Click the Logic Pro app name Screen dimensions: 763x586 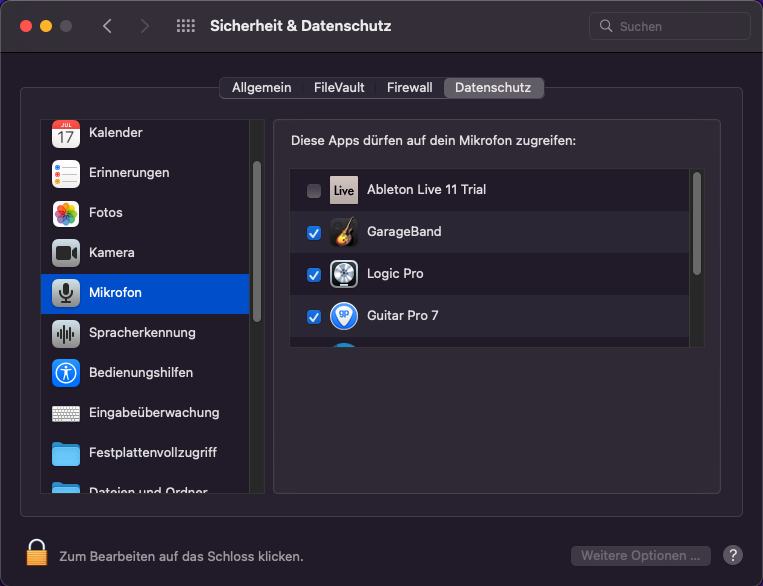395,273
